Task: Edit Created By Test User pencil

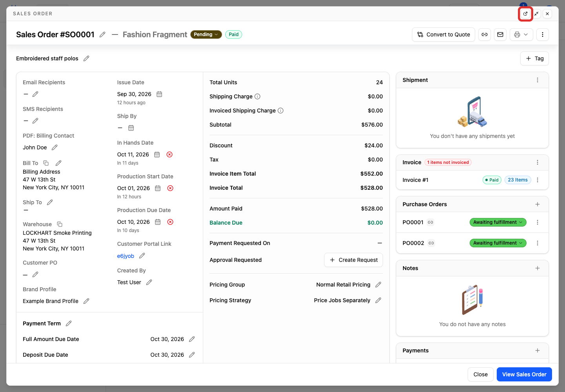Action: click(x=149, y=282)
